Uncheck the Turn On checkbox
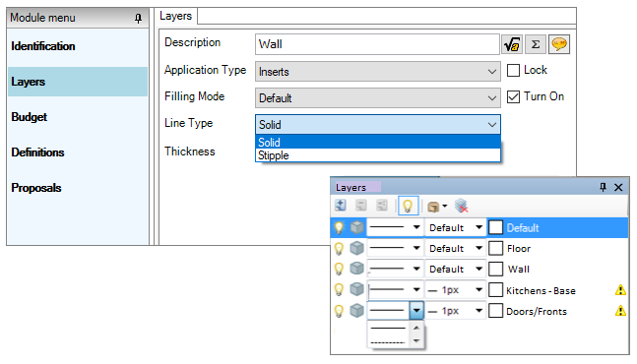637x364 pixels. click(513, 97)
